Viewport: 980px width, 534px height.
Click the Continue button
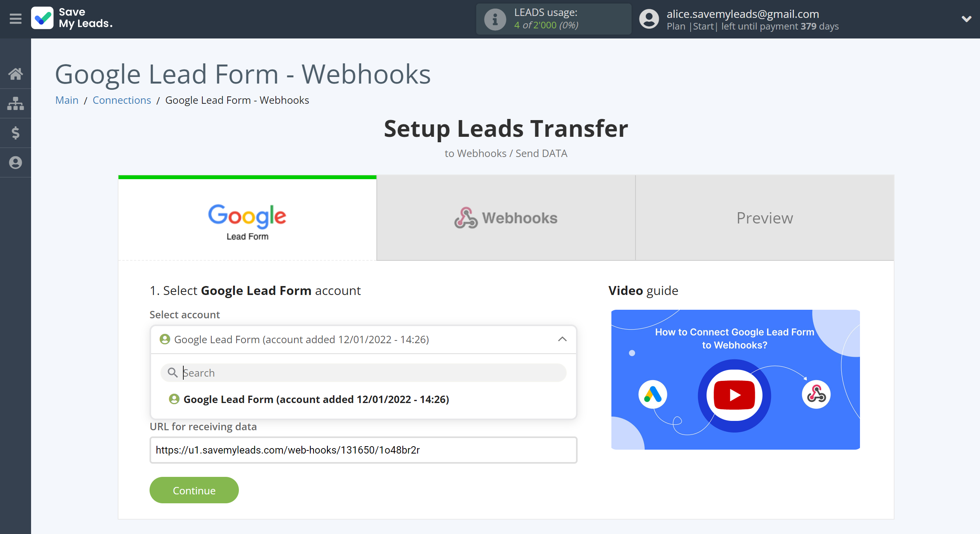pos(193,490)
